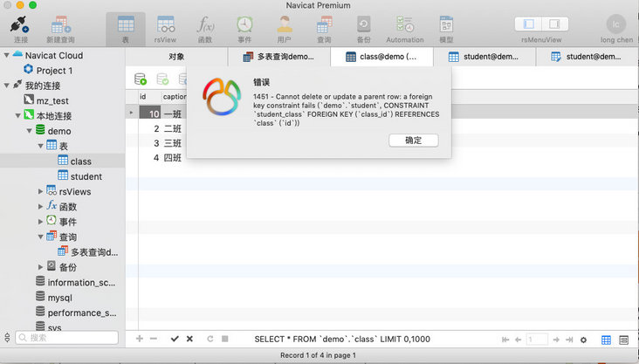Toggle the left sidebar pane view

pos(528,24)
